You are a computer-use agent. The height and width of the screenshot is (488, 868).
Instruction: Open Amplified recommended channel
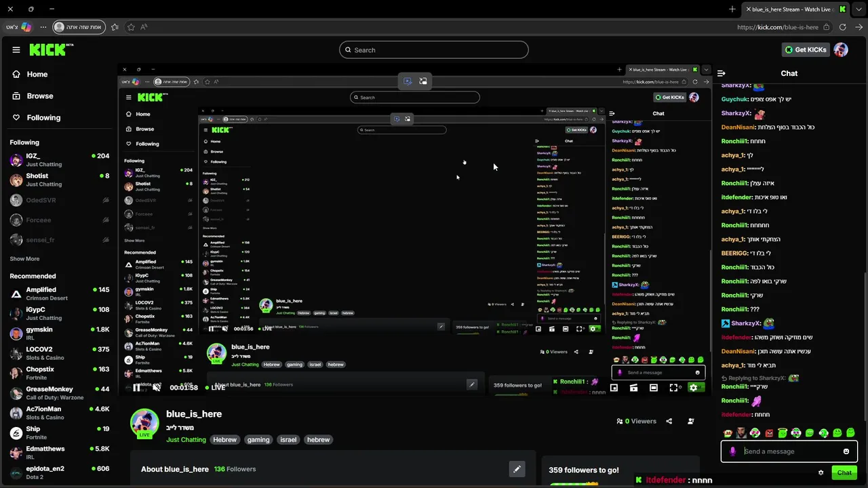(59, 293)
